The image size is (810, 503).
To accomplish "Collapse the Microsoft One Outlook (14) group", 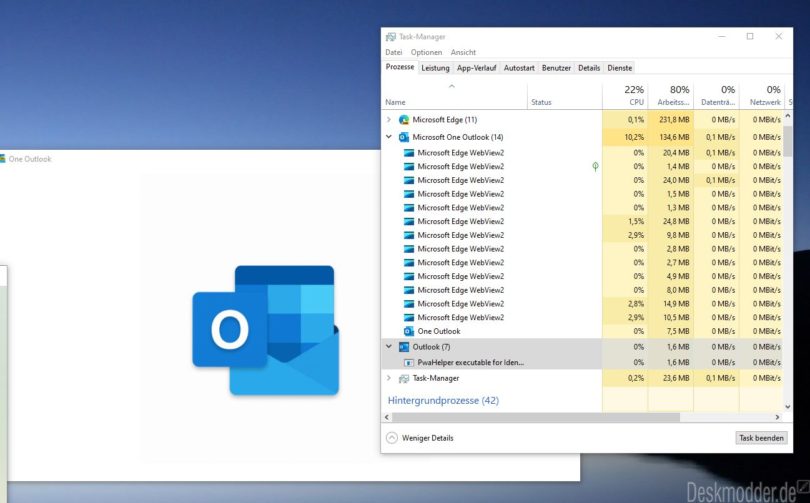I will click(x=389, y=137).
